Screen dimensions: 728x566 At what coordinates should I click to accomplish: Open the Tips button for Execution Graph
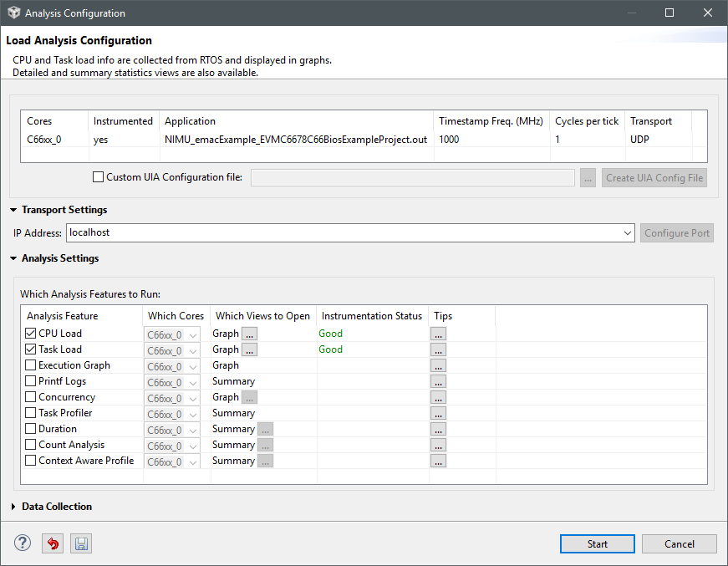[x=439, y=365]
